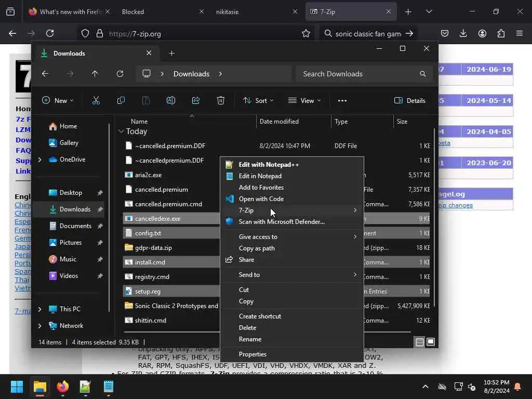Choose Scan with Microsoft Defender
This screenshot has width=532, height=399.
point(292,221)
